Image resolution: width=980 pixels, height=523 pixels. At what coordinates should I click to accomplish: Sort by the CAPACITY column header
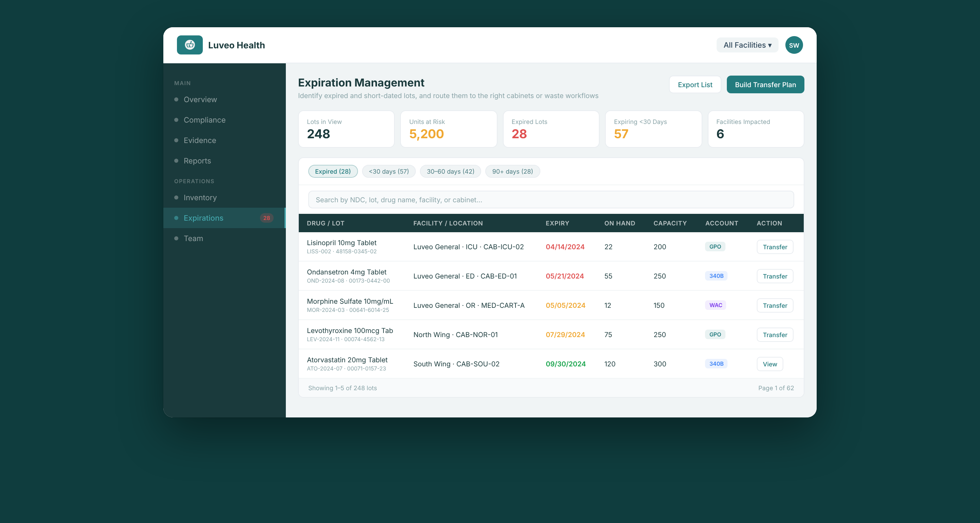point(670,223)
